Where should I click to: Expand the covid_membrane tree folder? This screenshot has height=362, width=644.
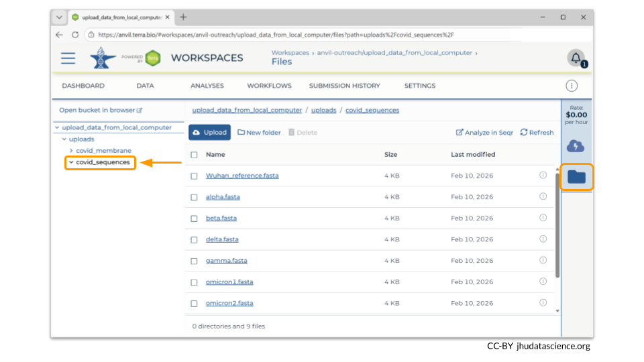pyautogui.click(x=71, y=151)
